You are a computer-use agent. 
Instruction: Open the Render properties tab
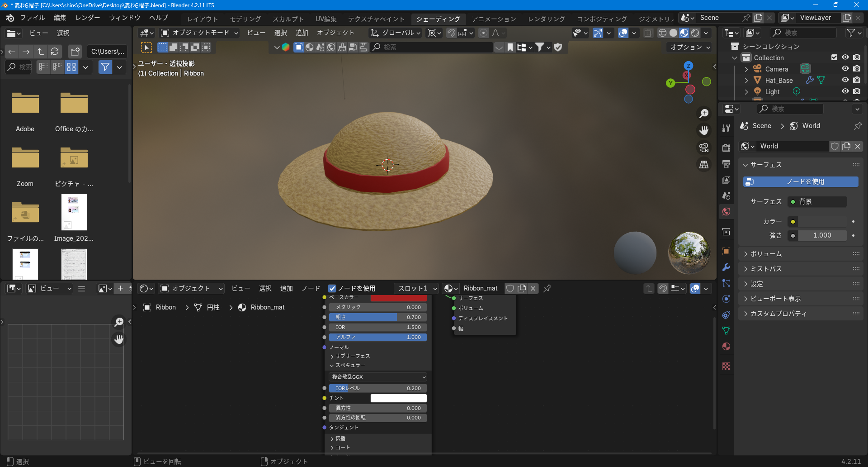tap(726, 148)
